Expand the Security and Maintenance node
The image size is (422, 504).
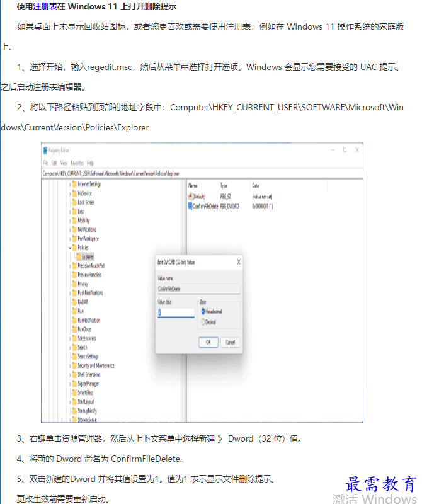point(70,366)
